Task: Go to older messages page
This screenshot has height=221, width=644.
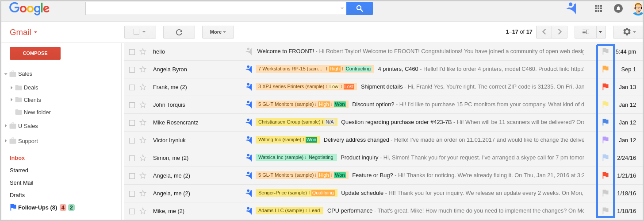Action: [560, 32]
